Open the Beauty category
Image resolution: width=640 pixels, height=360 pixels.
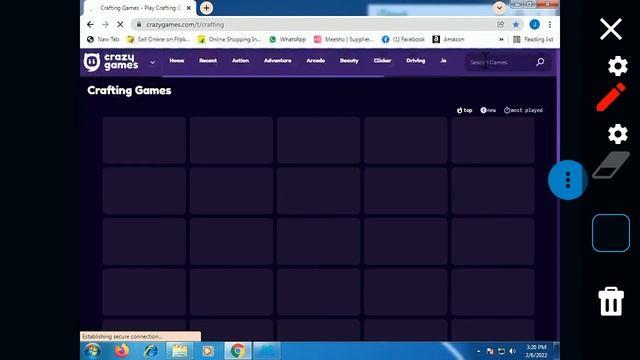coord(349,60)
